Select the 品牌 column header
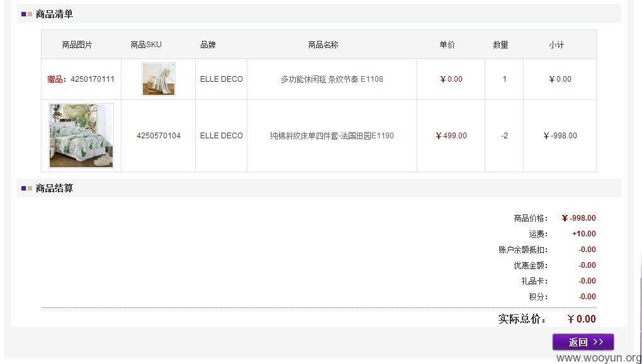This screenshot has width=642, height=364. [x=208, y=45]
